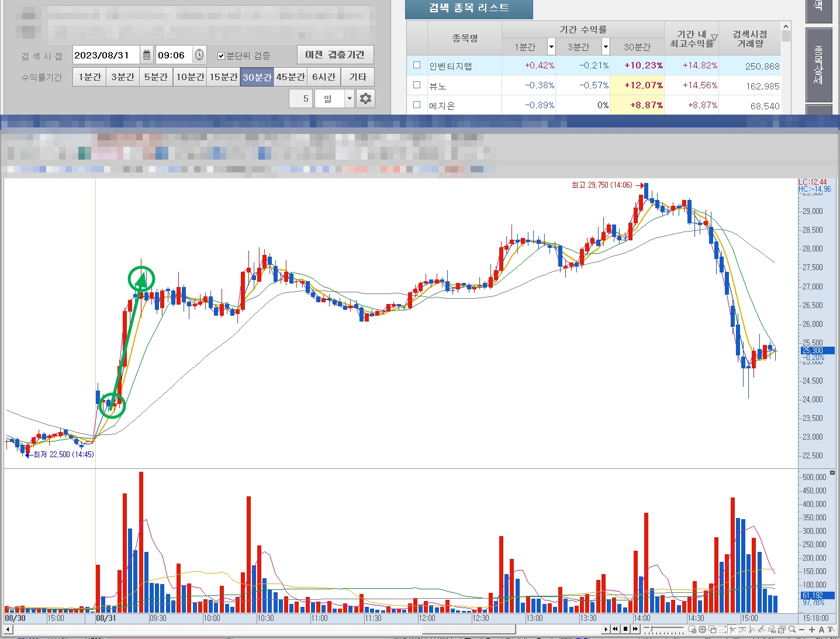Toggle the 분단위 검증 checkbox
The width and height of the screenshot is (840, 639).
(x=221, y=56)
